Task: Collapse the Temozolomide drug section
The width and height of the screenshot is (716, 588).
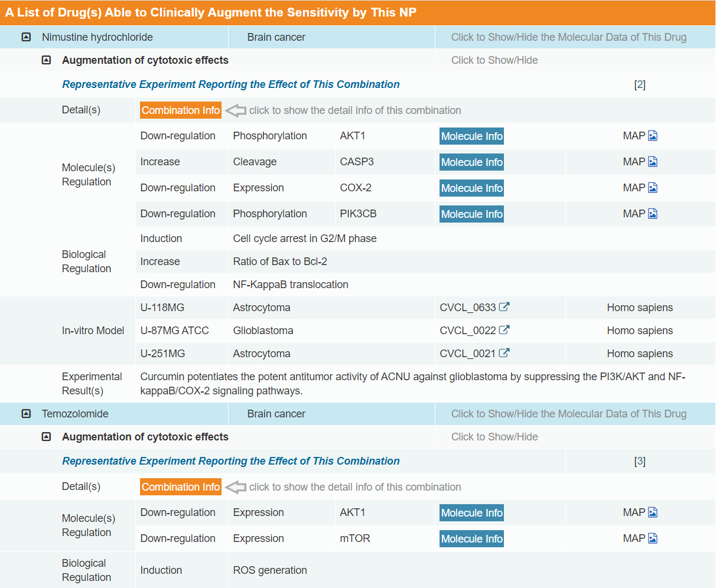Action: (26, 414)
